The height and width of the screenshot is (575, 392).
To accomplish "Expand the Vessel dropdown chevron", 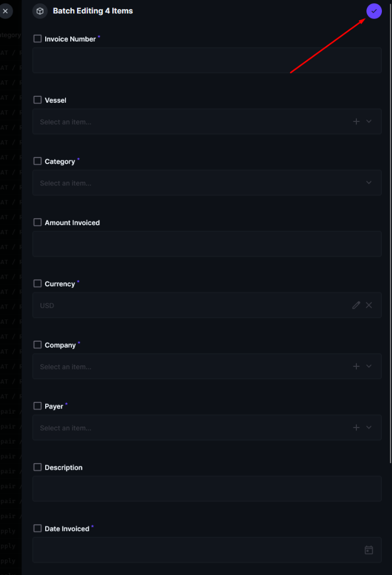I will point(369,121).
